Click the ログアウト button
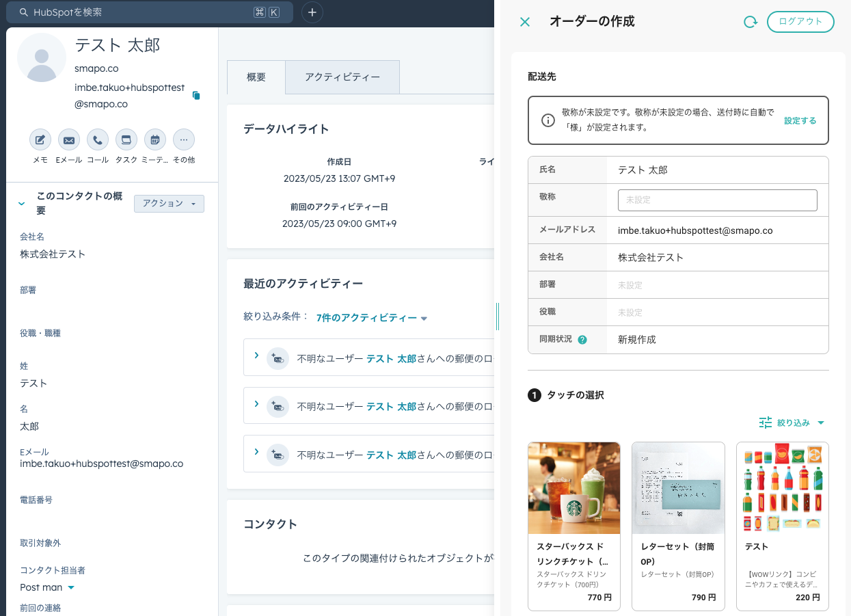 [x=800, y=22]
